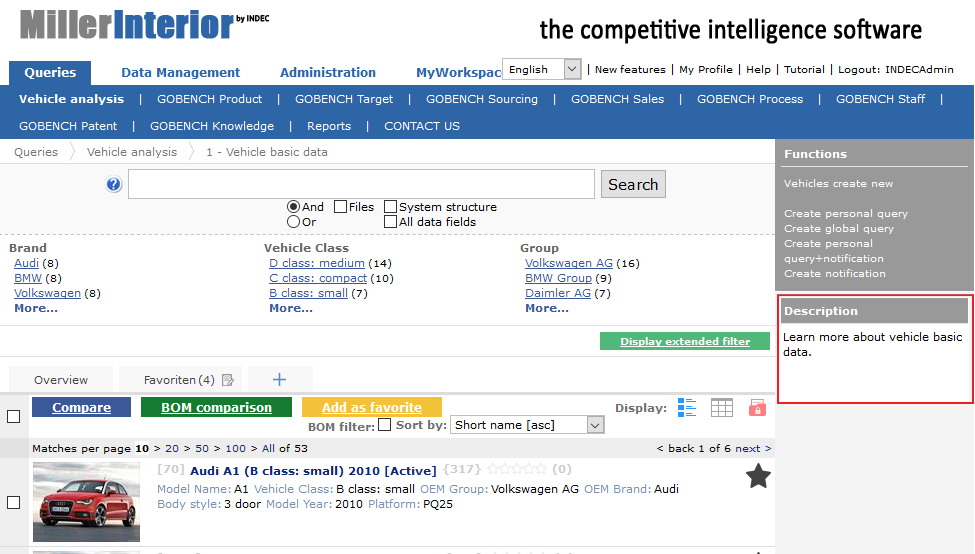975x554 pixels.
Task: Tick the Audi A1 row checkbox
Action: 14,502
